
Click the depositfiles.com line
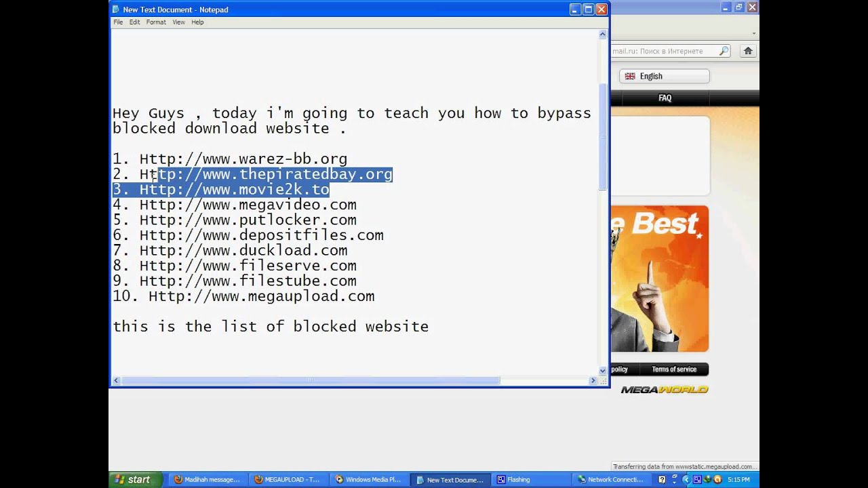[x=248, y=235]
